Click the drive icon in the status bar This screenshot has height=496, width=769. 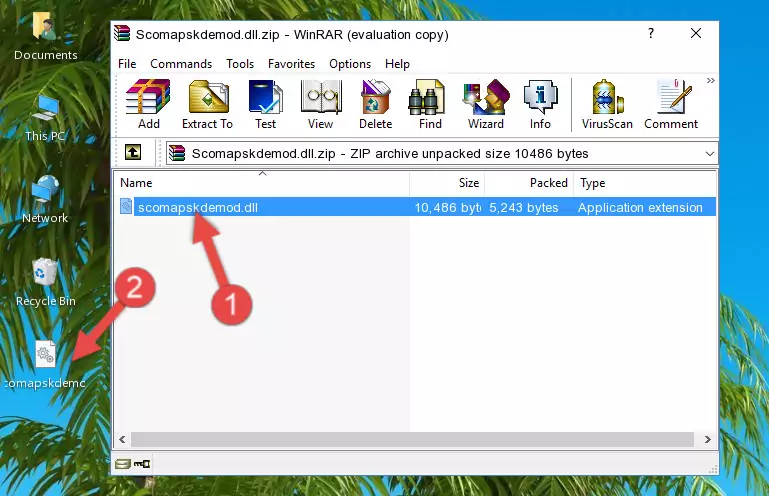(x=123, y=464)
